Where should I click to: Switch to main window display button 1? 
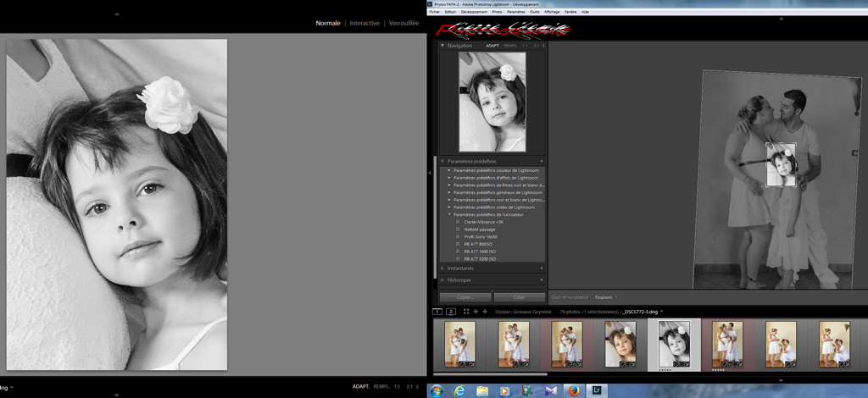coord(437,312)
